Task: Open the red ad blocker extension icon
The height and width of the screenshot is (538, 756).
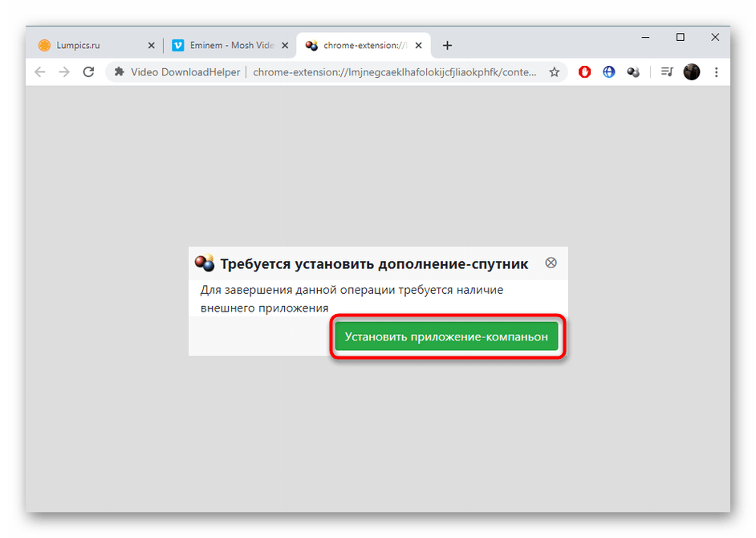Action: [x=584, y=72]
